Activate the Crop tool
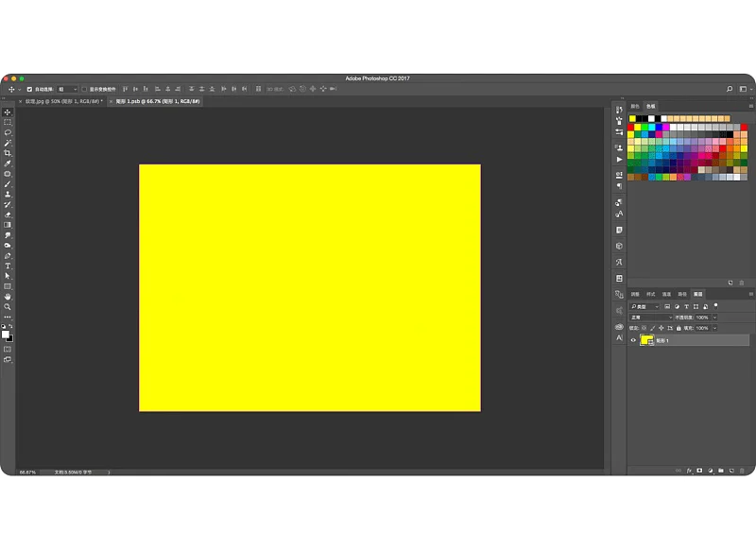Screen dimensions: 756x550 [8, 153]
